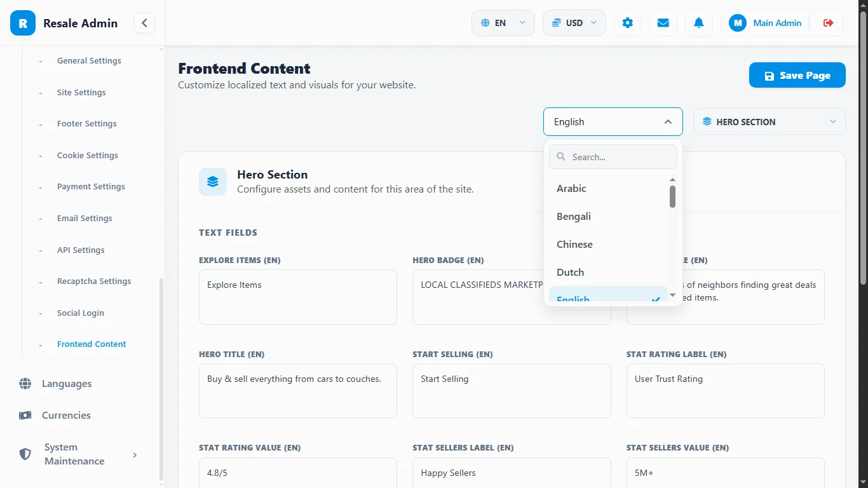The height and width of the screenshot is (488, 868).
Task: Collapse the sidebar with the chevron button
Action: click(144, 23)
